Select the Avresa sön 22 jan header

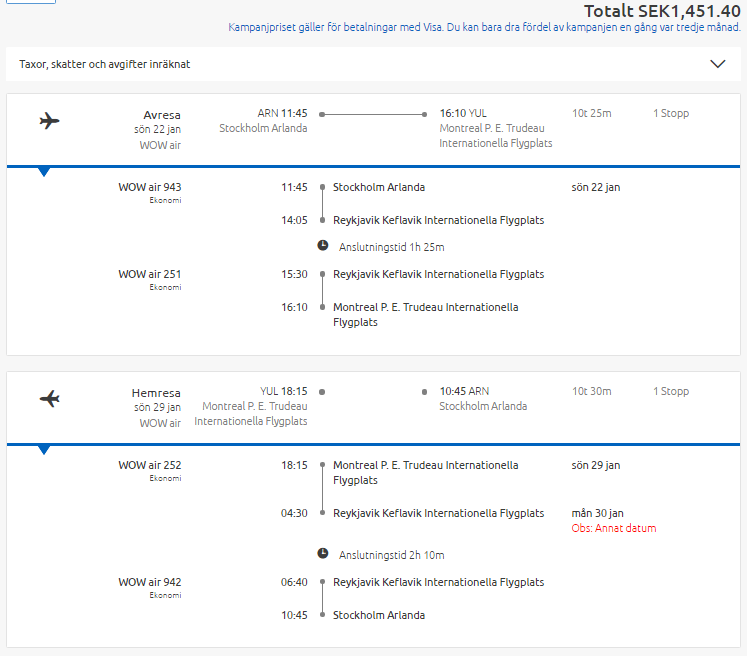pyautogui.click(x=157, y=122)
